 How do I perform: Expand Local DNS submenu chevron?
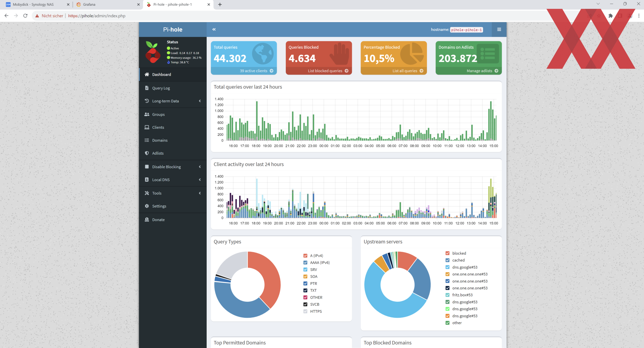200,180
